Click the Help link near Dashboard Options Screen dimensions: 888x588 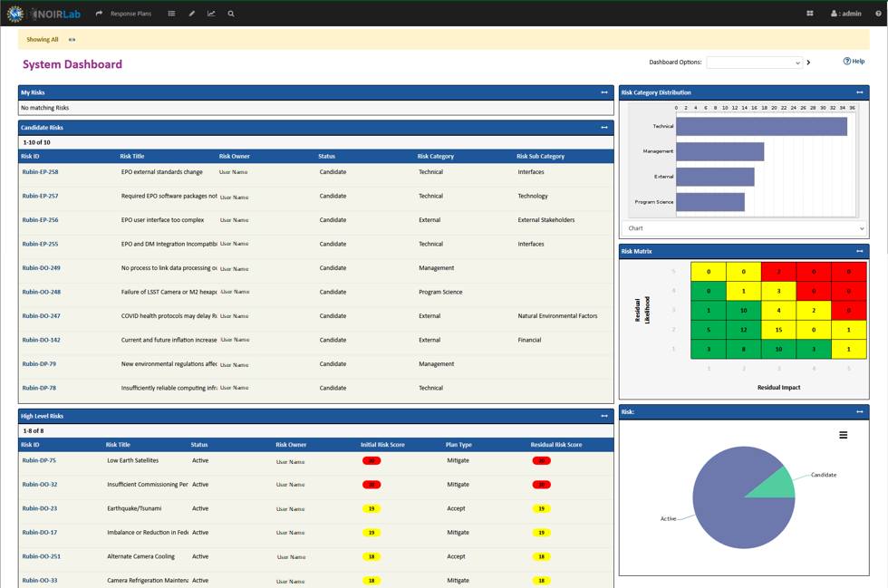click(853, 61)
